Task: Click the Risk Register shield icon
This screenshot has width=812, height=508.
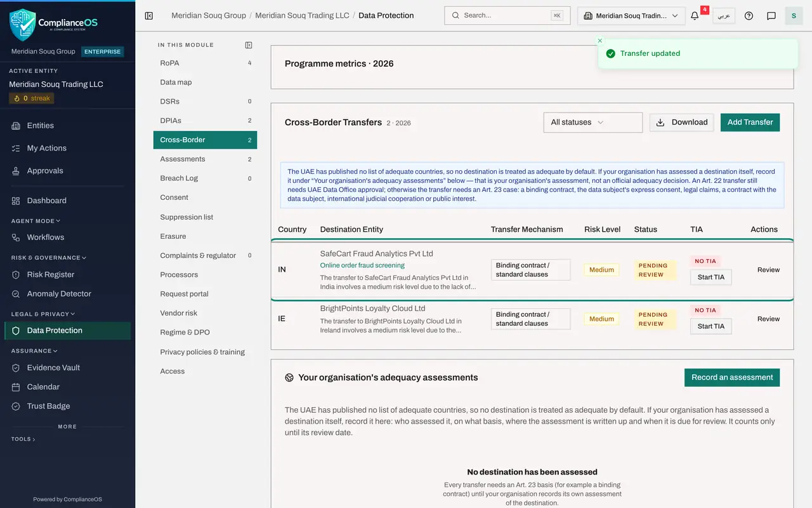Action: point(16,275)
